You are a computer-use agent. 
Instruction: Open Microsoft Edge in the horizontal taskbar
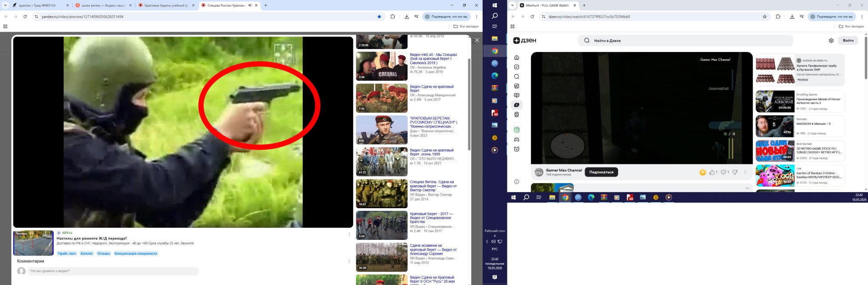pos(591,197)
